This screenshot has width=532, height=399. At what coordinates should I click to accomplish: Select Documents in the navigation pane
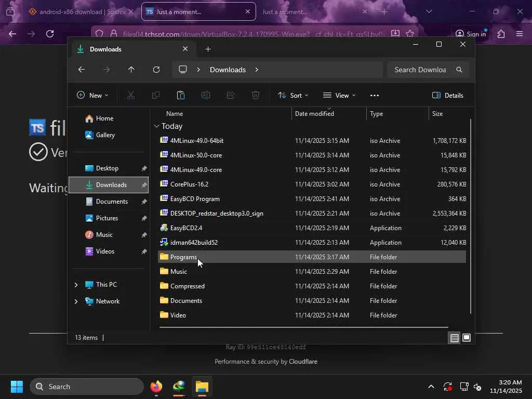pyautogui.click(x=109, y=202)
